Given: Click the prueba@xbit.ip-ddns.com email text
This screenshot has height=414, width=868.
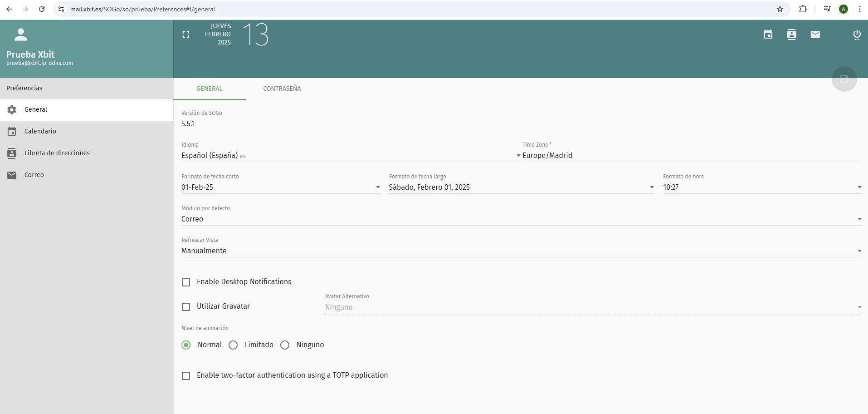Looking at the screenshot, I should pyautogui.click(x=39, y=63).
